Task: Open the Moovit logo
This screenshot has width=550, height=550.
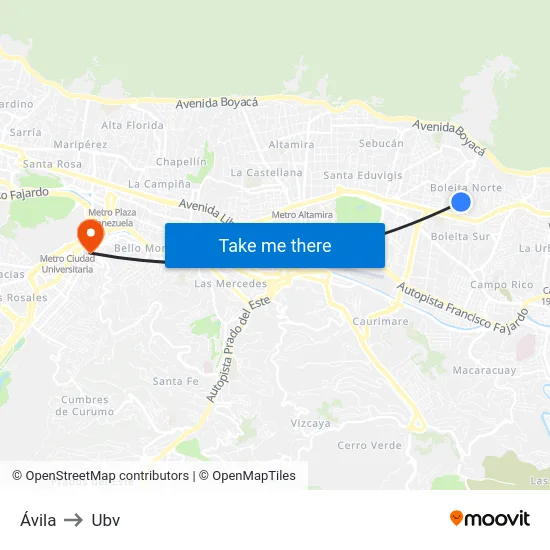Action: pyautogui.click(x=490, y=519)
